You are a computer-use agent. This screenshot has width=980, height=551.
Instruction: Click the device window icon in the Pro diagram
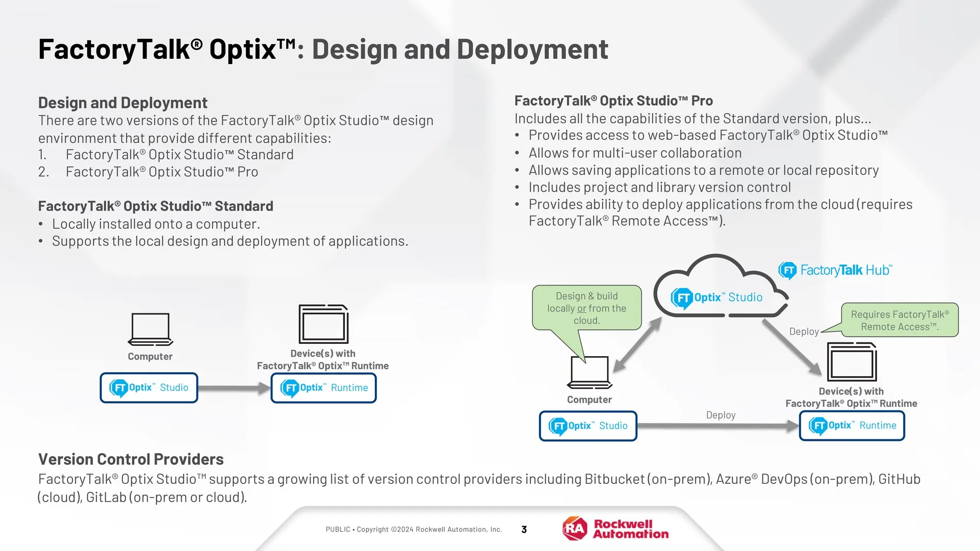[x=852, y=361]
